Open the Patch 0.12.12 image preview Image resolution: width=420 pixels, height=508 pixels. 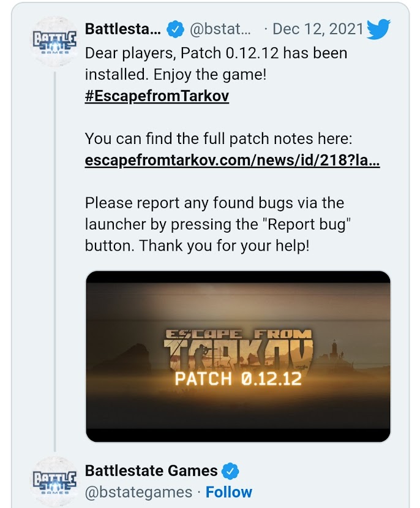pyautogui.click(x=238, y=357)
